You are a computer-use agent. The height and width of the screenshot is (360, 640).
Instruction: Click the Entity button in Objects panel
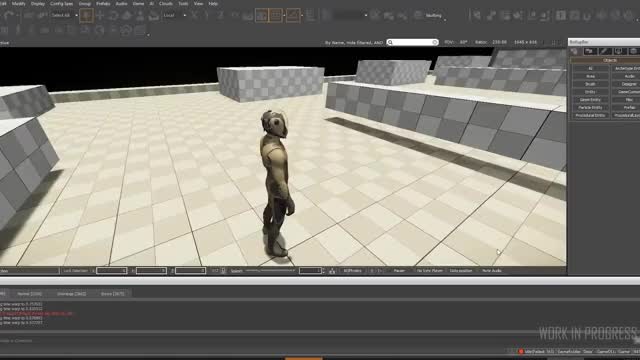590,92
